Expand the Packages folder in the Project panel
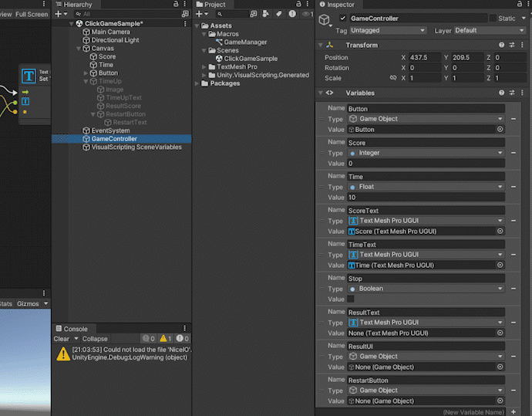This screenshot has width=532, height=416. pos(197,83)
